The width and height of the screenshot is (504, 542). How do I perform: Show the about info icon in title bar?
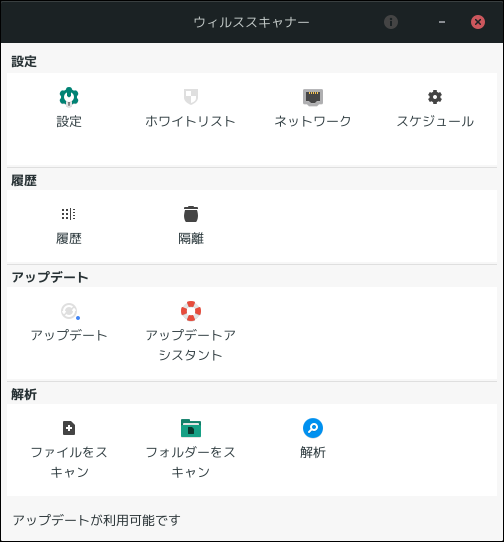(x=391, y=22)
